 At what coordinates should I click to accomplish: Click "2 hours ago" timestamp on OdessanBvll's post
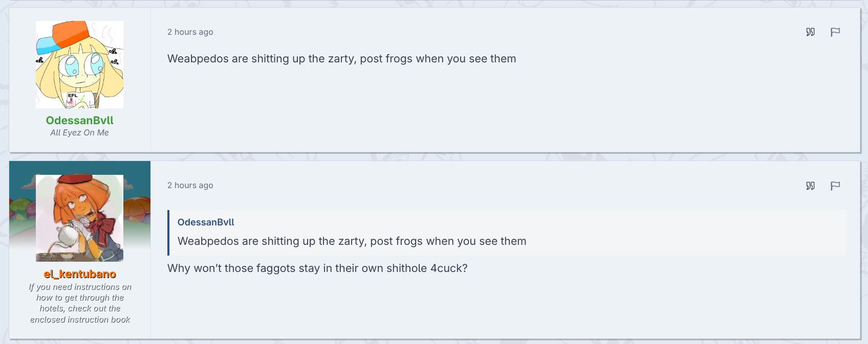[x=190, y=32]
